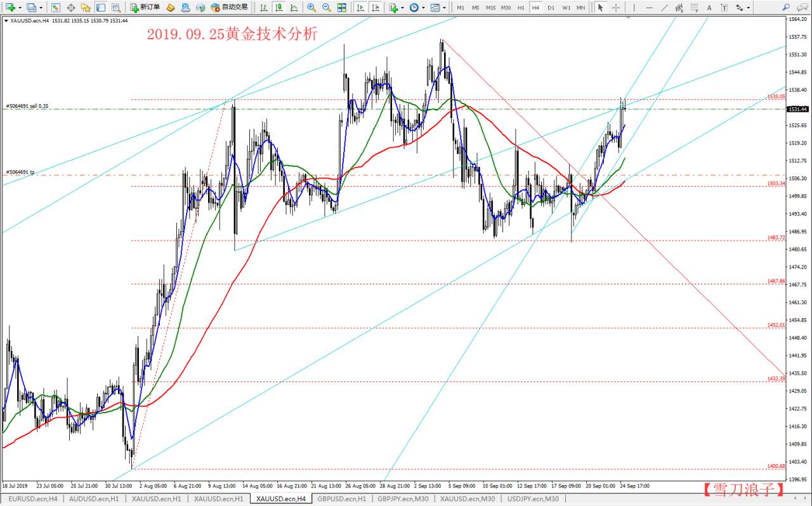
Task: Select the H4 timeframe button
Action: tap(536, 8)
